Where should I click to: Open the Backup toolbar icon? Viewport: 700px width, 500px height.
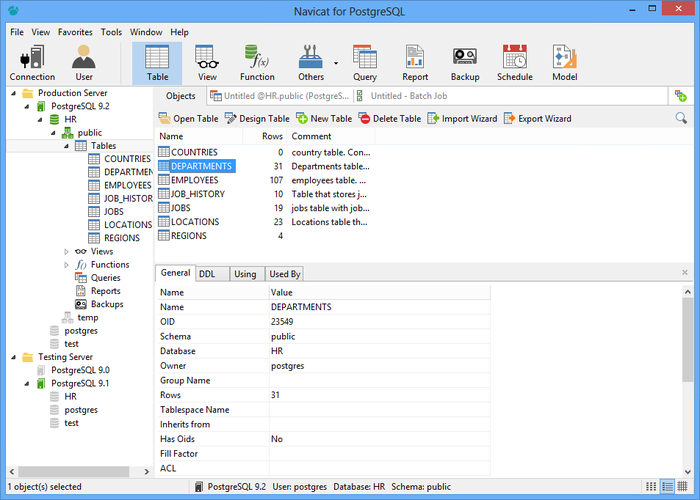click(465, 63)
